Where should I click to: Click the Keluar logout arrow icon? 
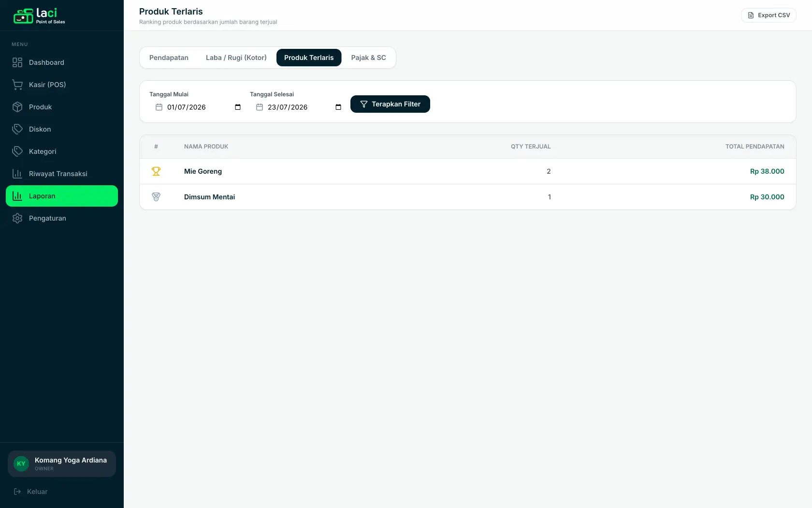[17, 492]
